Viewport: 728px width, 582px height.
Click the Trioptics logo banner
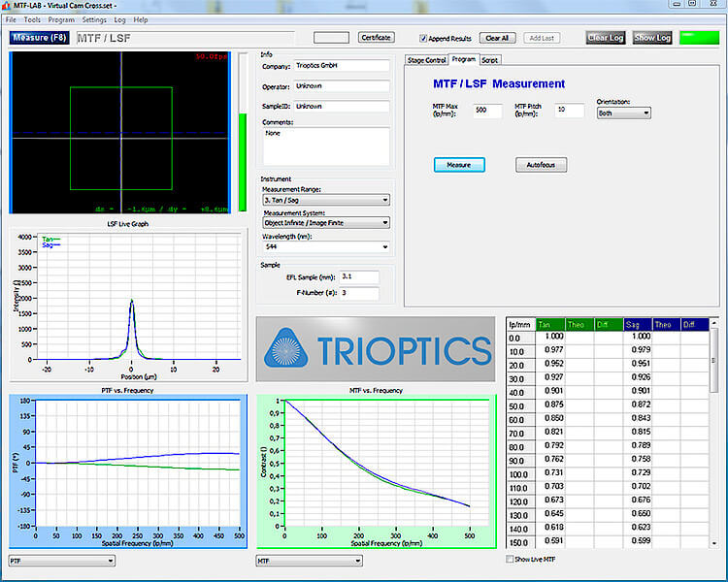pyautogui.click(x=378, y=349)
